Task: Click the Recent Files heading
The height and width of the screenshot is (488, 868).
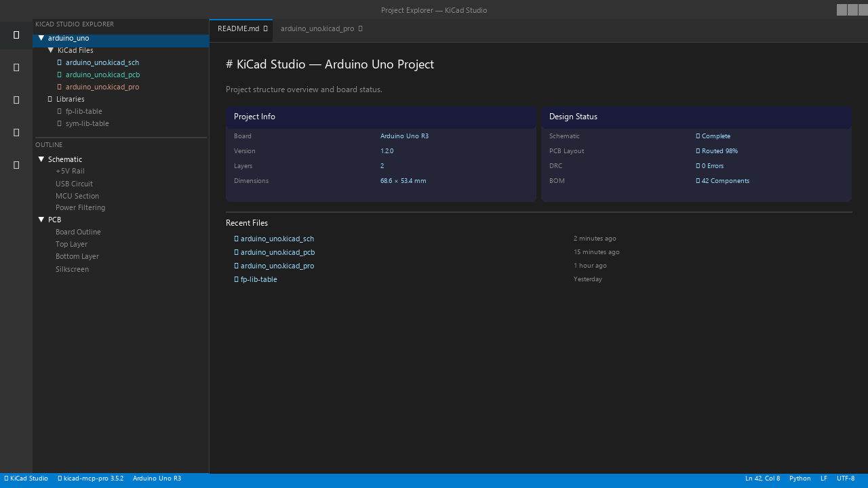Action: click(247, 223)
